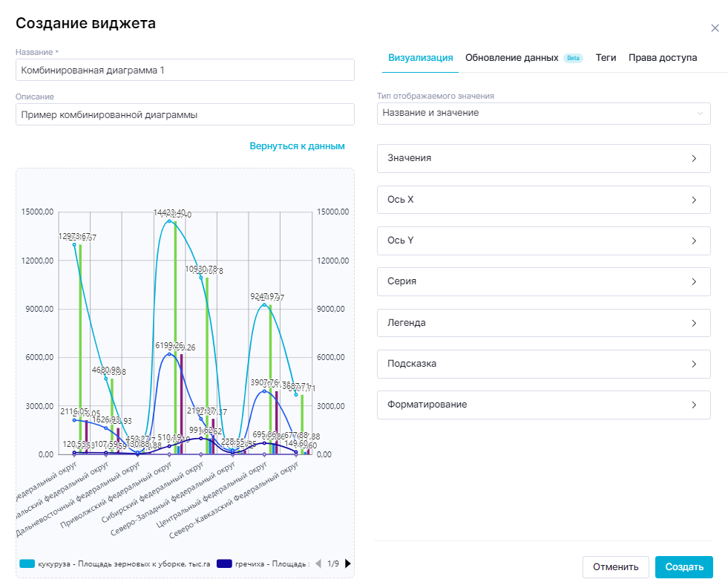Click the Beta badge next to Обновление данных
Image resolution: width=728 pixels, height=585 pixels.
pos(574,58)
